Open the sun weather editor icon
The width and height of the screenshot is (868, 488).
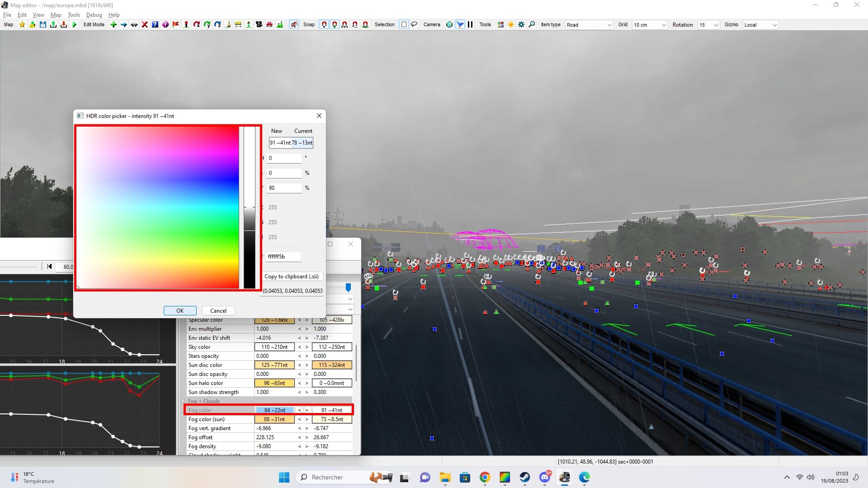tap(511, 25)
